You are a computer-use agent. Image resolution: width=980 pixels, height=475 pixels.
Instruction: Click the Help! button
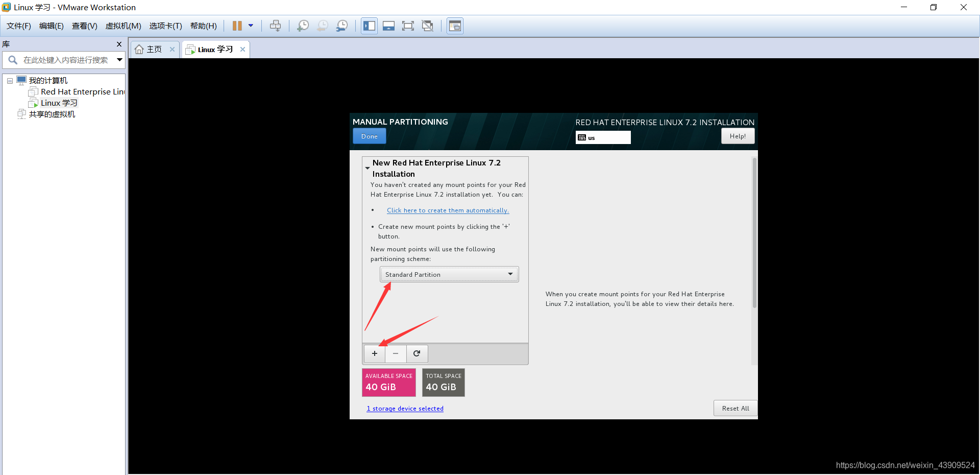click(x=738, y=136)
